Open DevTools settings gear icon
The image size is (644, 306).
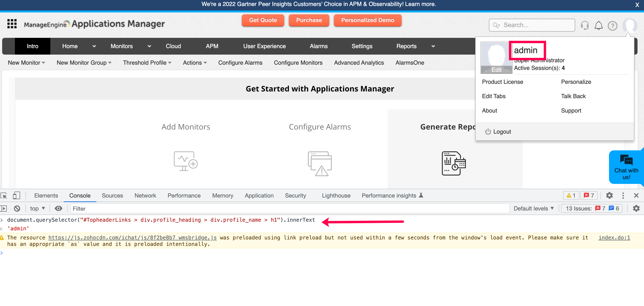[609, 195]
